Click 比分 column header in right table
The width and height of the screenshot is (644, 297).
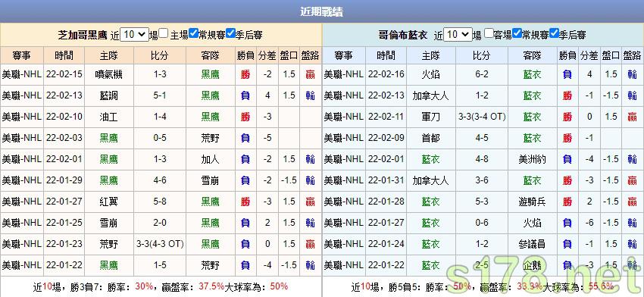click(x=482, y=55)
